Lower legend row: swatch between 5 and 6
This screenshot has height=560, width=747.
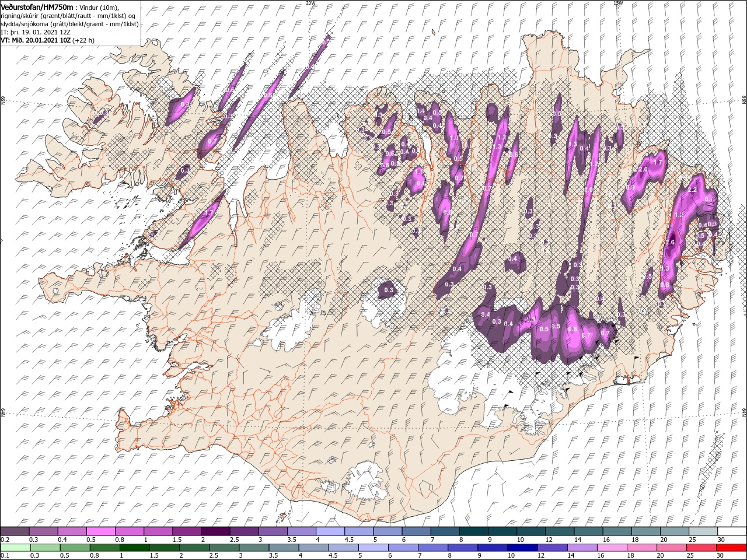pos(373,548)
